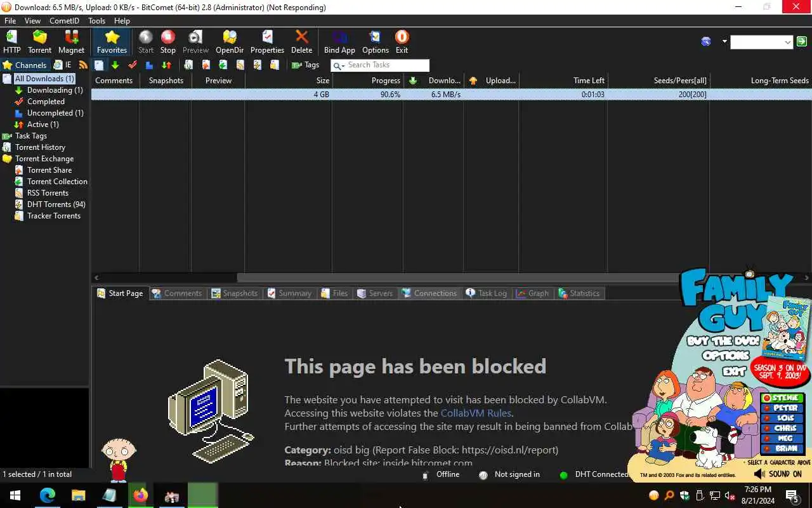Open BitComet Options
The width and height of the screenshot is (812, 508).
click(x=376, y=42)
